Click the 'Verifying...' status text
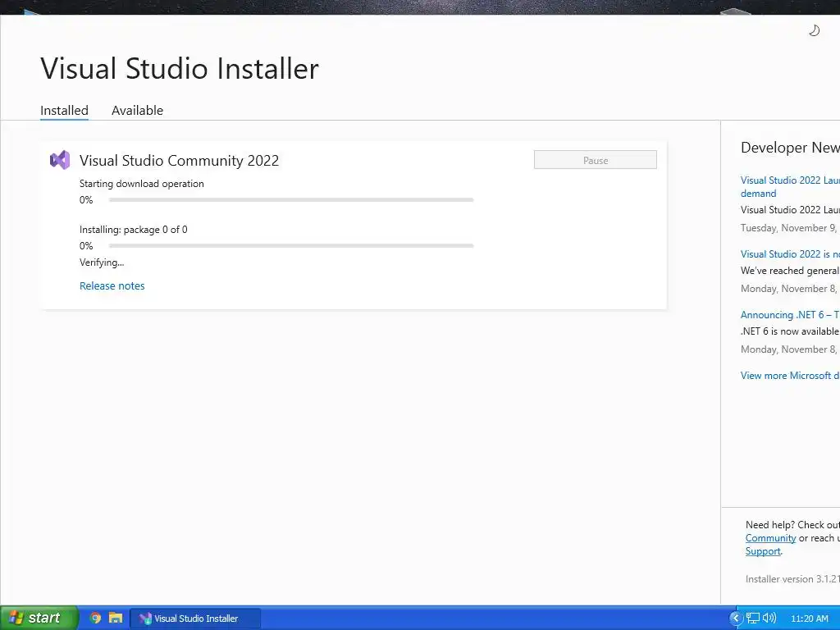The width and height of the screenshot is (840, 630). (102, 262)
